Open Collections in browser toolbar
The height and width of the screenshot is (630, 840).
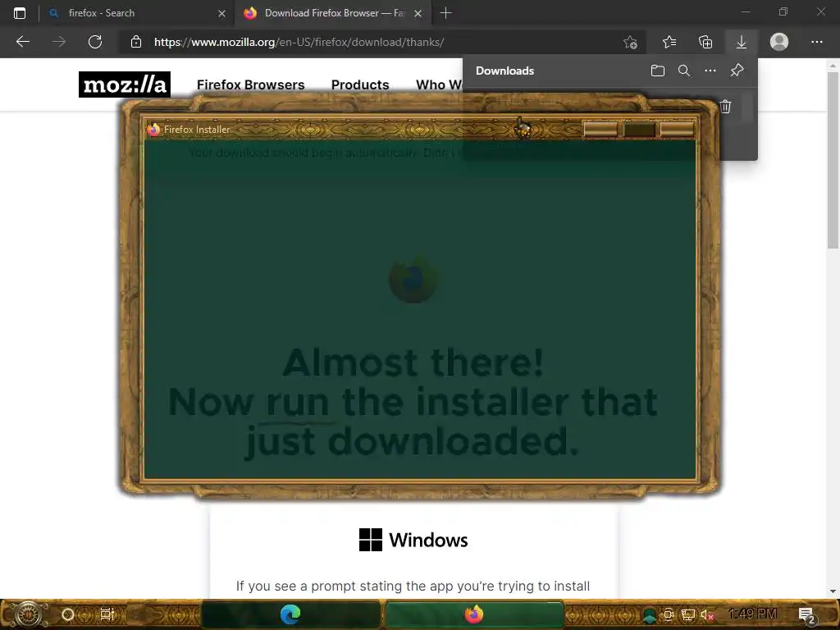pyautogui.click(x=705, y=42)
